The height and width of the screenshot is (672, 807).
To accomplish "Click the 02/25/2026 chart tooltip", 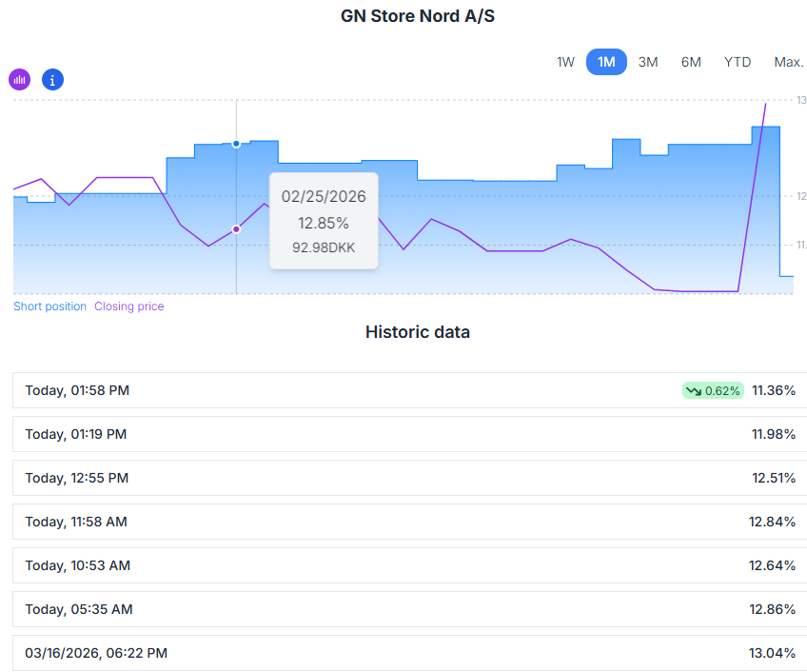I will [324, 221].
